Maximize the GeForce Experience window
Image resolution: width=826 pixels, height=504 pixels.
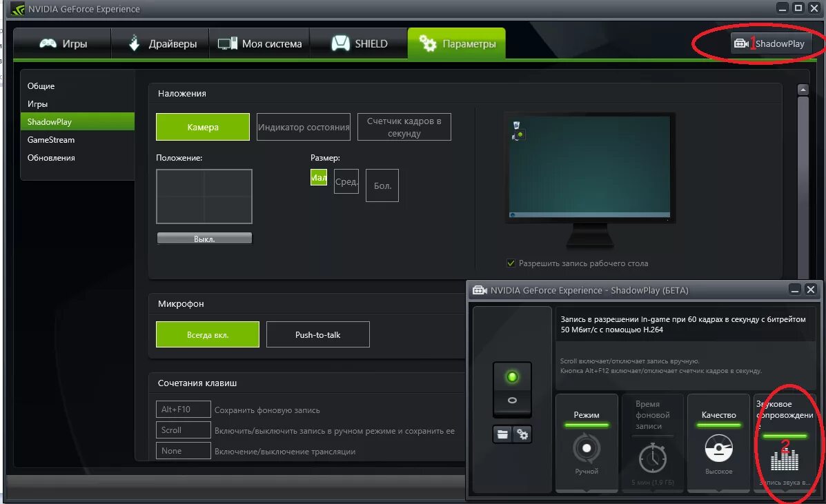[798, 8]
